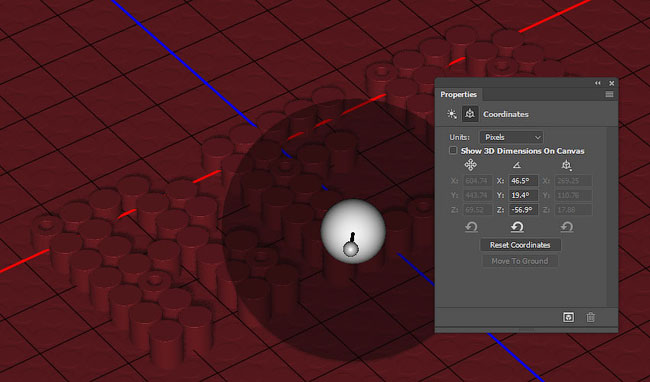The height and width of the screenshot is (382, 650).
Task: Open the Infinite Light properties icon
Action: [x=451, y=114]
